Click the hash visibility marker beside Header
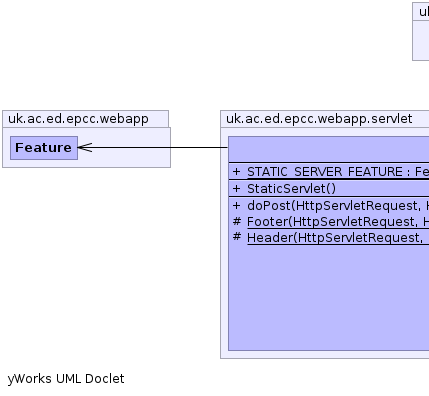Viewport: 429px width, 396px height. (237, 237)
